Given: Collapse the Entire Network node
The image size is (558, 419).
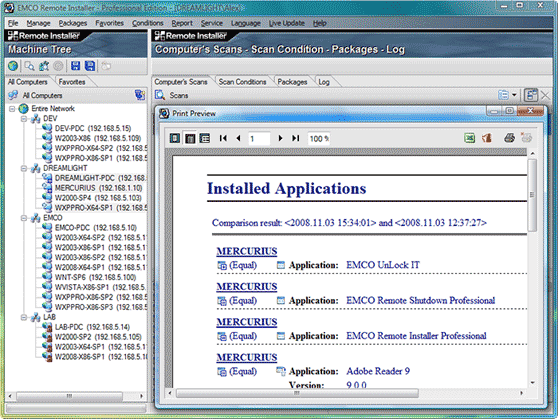Looking at the screenshot, I should point(12,109).
